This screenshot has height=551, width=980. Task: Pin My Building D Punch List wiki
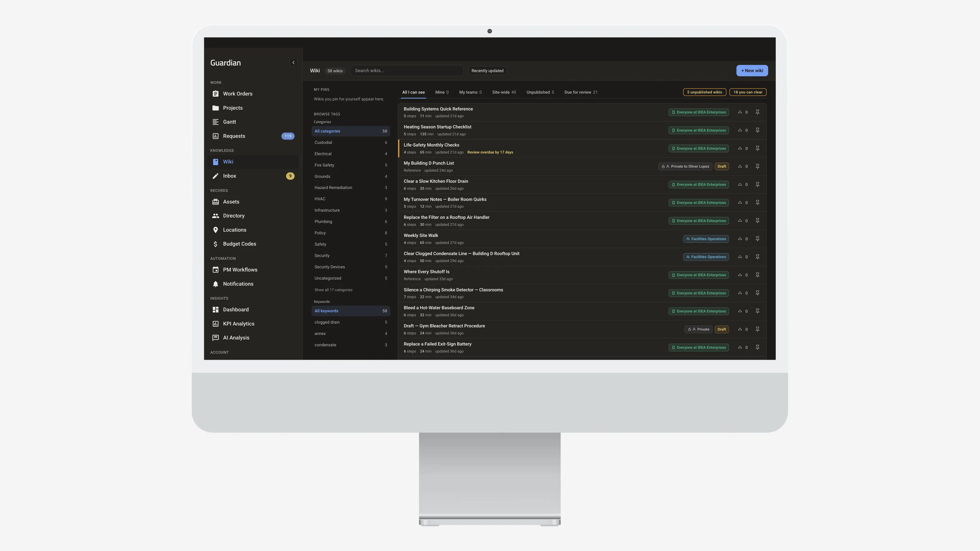pos(757,167)
